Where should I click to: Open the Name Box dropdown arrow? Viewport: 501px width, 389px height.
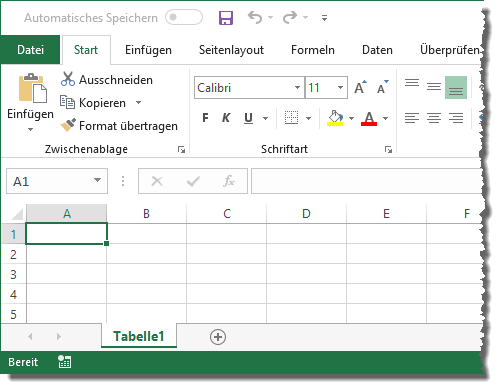pyautogui.click(x=97, y=180)
